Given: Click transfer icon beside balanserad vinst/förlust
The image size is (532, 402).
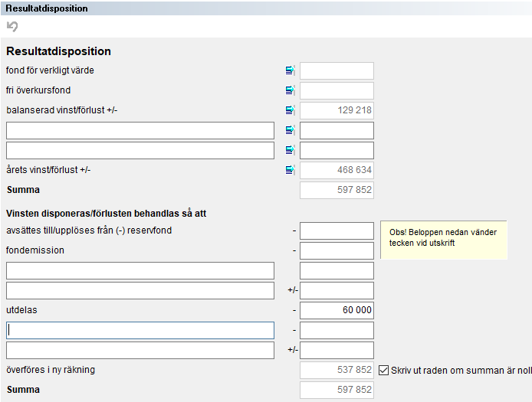Looking at the screenshot, I should coord(290,110).
